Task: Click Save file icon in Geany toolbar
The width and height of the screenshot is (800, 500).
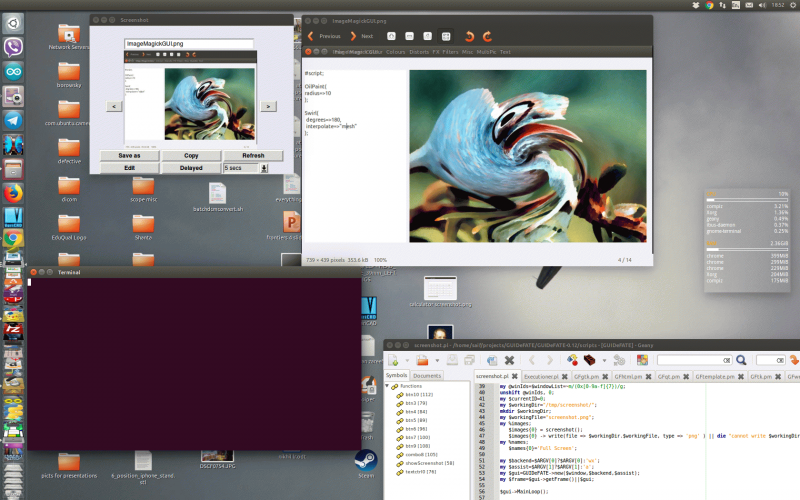Action: pos(453,360)
